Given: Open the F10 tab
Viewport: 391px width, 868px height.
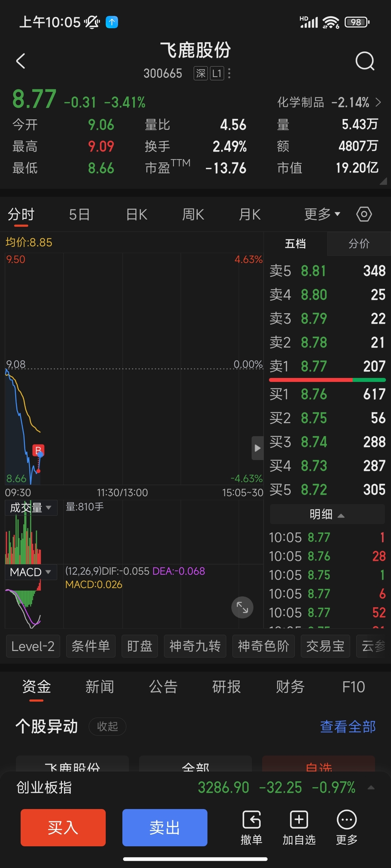Looking at the screenshot, I should [x=353, y=686].
